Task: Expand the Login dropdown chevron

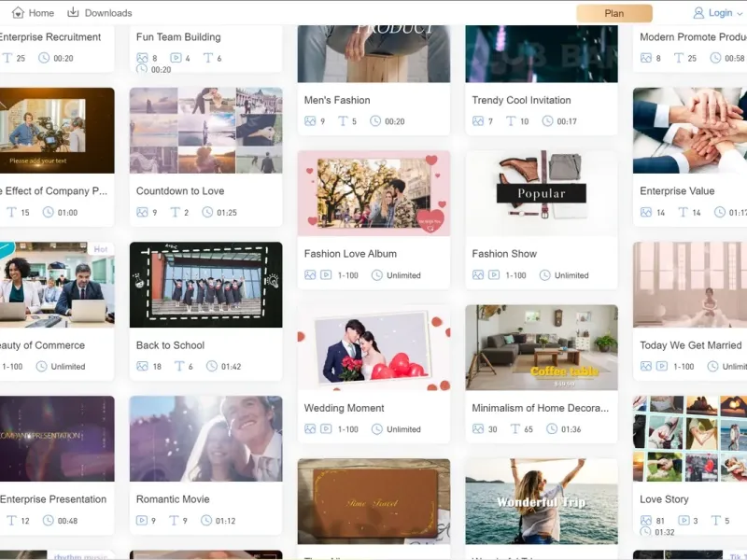Action: tap(740, 14)
